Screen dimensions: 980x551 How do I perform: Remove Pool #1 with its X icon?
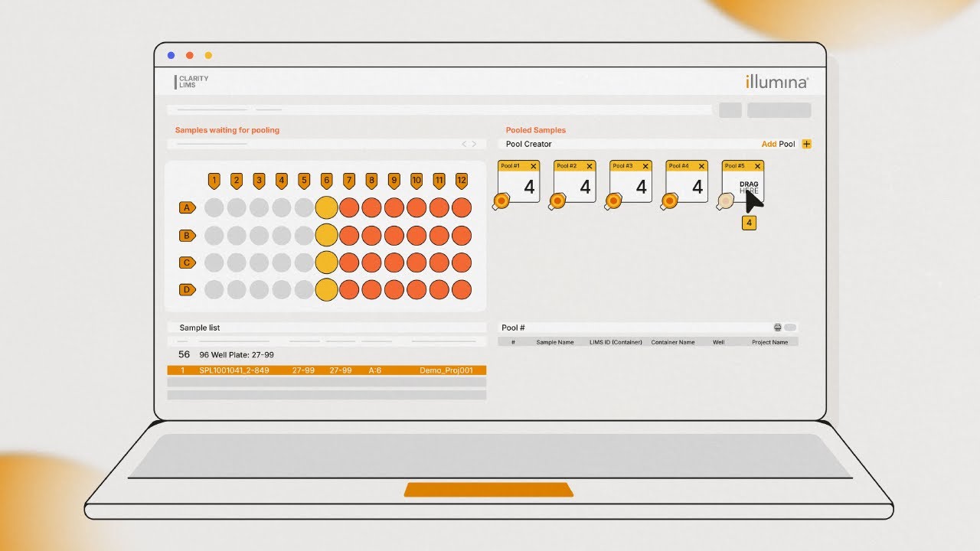pos(534,166)
